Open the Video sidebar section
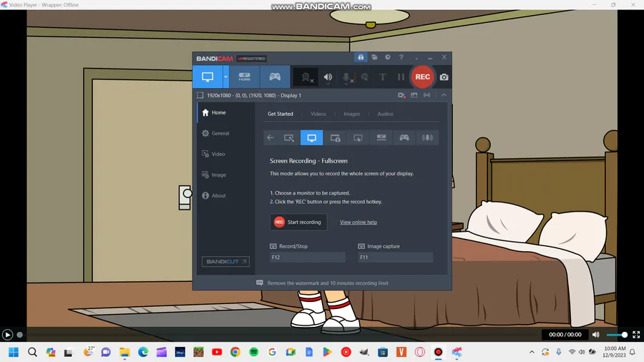The image size is (644, 362). point(226,154)
